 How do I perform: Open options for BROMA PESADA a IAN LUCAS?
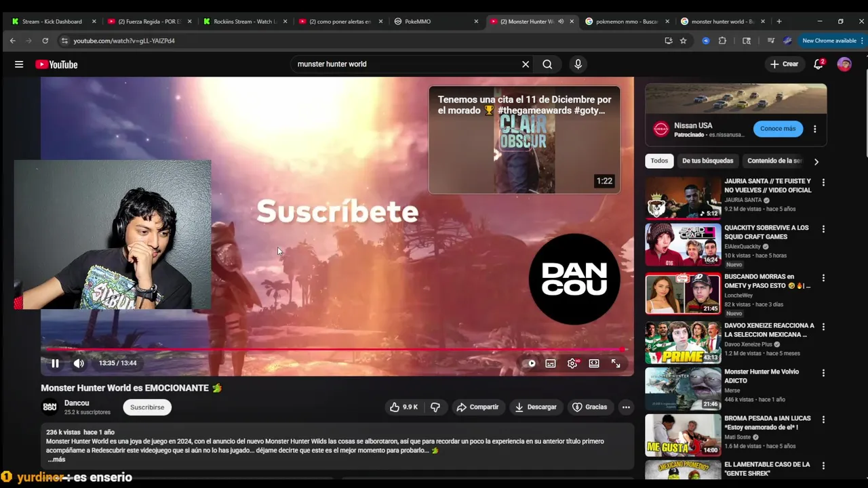[x=824, y=420]
